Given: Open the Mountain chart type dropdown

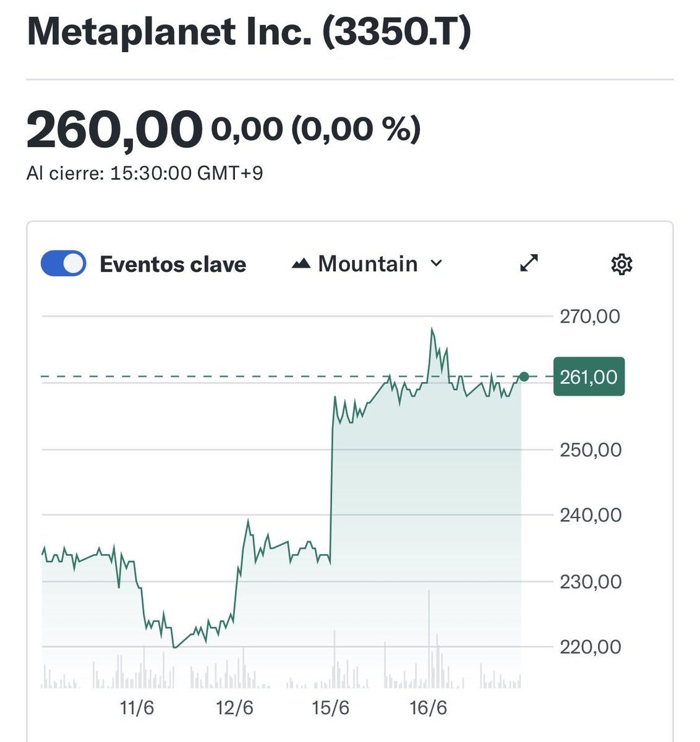Looking at the screenshot, I should (367, 264).
